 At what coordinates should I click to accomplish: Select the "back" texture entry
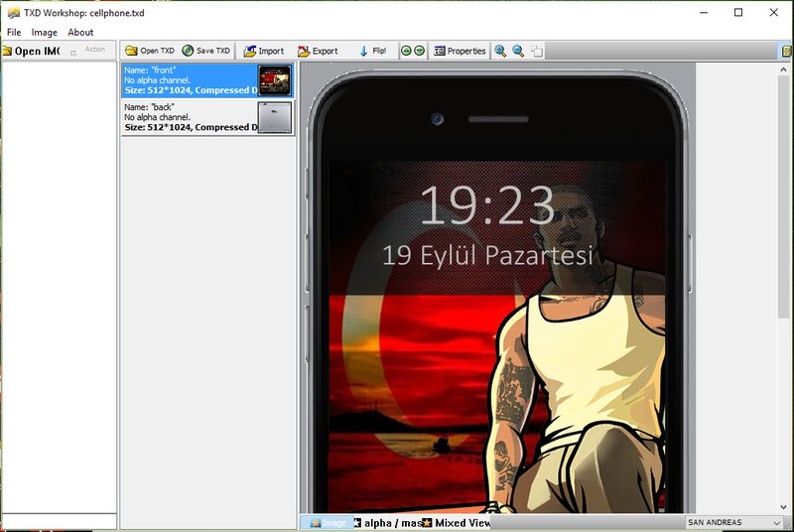tap(207, 117)
